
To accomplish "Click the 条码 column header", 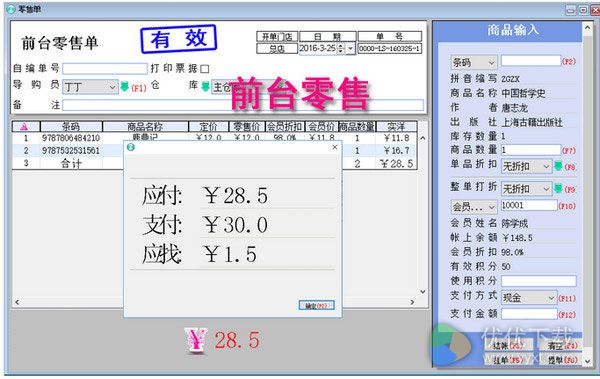I will tap(71, 127).
